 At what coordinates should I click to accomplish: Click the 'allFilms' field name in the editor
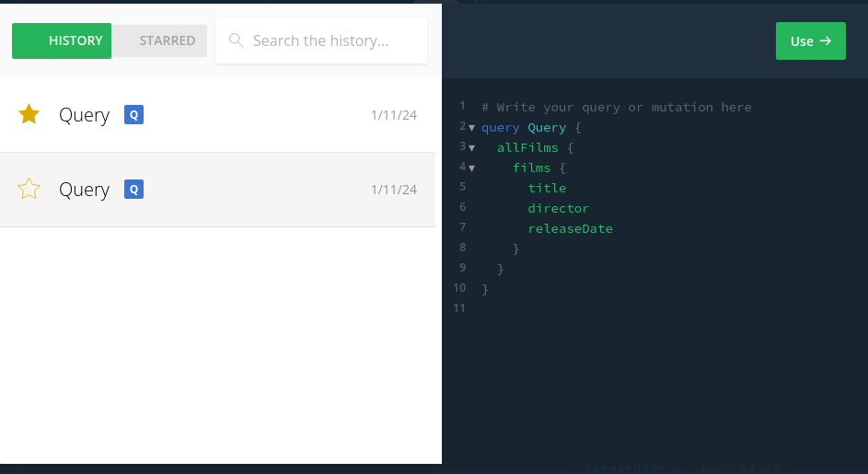coord(527,148)
